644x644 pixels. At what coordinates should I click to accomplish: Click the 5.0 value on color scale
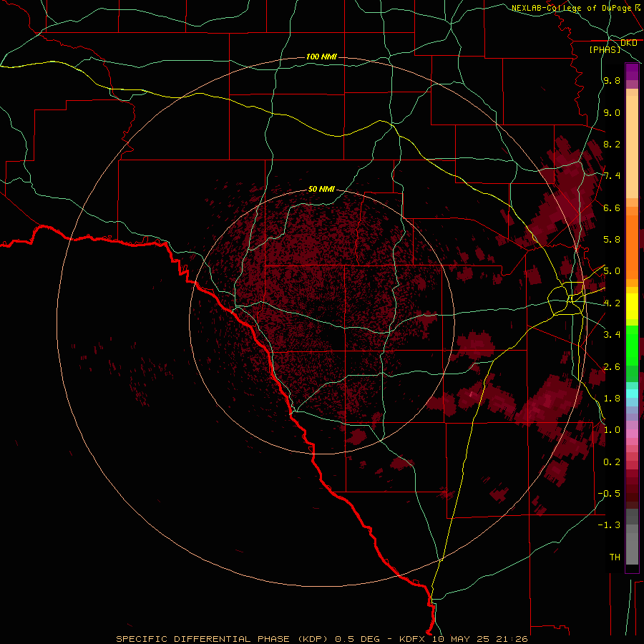point(612,271)
